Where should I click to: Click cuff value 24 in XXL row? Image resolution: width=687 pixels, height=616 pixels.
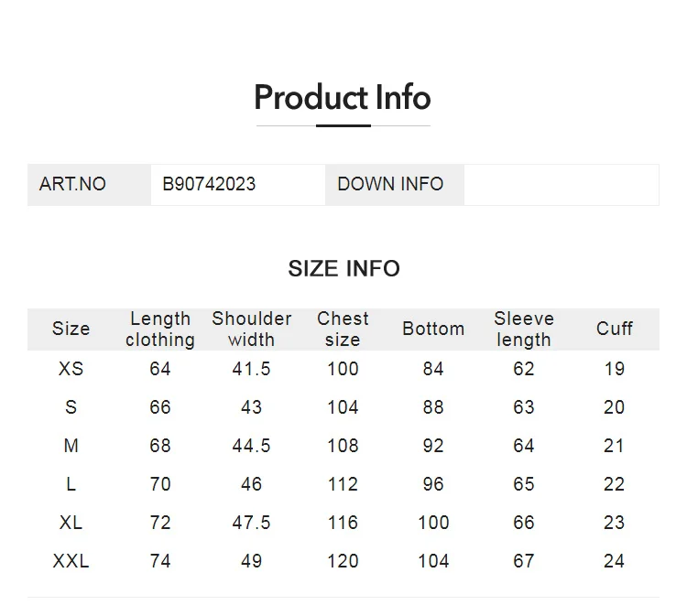(x=615, y=561)
